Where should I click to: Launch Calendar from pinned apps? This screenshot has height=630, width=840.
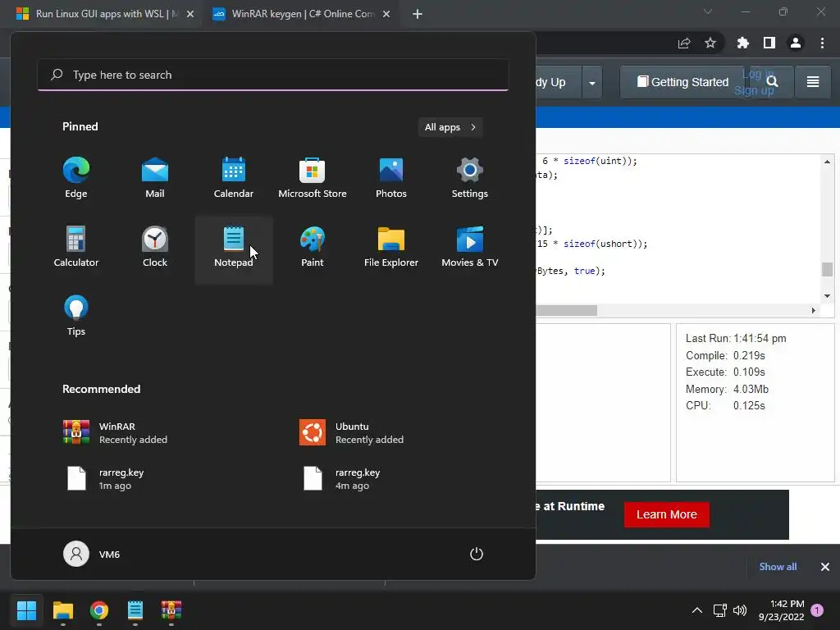(234, 178)
